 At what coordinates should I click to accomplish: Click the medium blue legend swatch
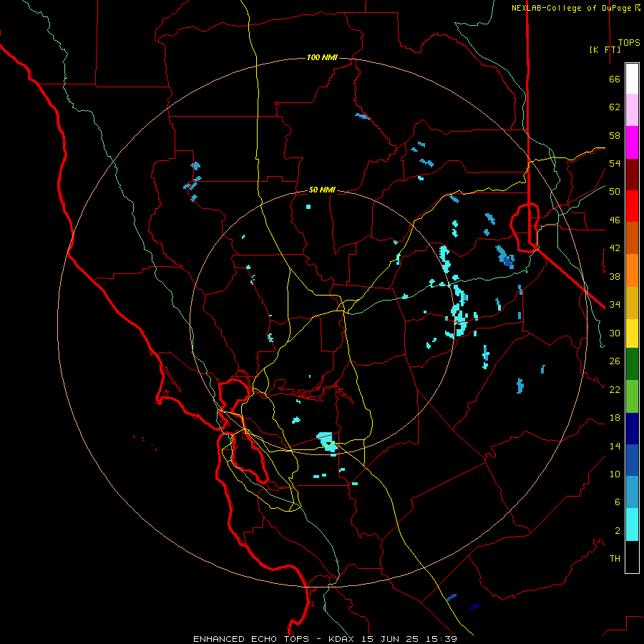click(632, 460)
